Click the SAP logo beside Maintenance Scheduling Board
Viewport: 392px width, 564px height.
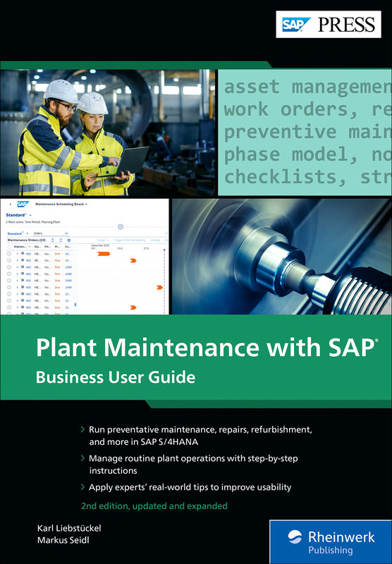click(23, 204)
